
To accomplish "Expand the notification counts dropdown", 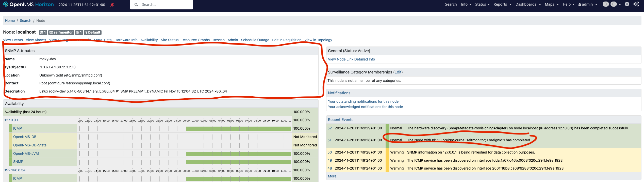I will point(620,4).
